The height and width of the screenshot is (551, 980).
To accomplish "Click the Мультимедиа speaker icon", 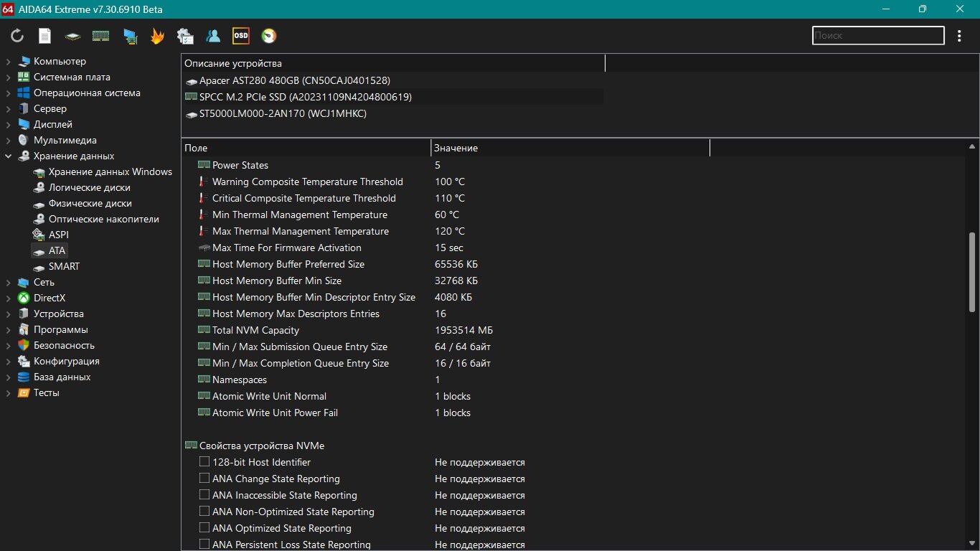I will (x=24, y=140).
